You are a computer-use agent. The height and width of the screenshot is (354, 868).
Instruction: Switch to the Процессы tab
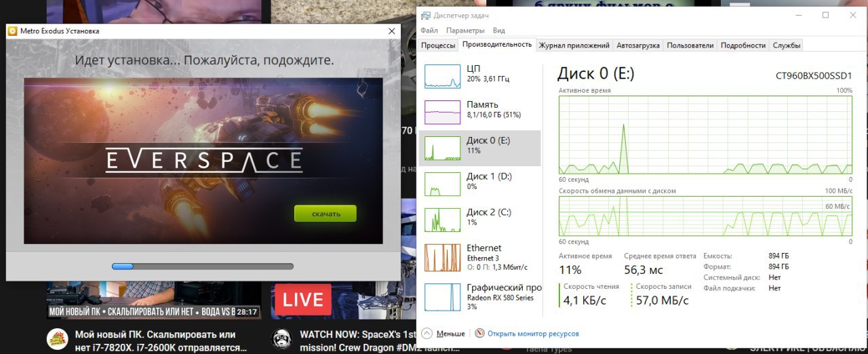click(x=438, y=45)
